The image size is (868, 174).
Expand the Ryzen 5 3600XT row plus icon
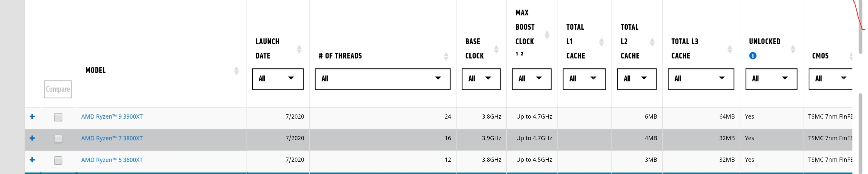coord(32,160)
